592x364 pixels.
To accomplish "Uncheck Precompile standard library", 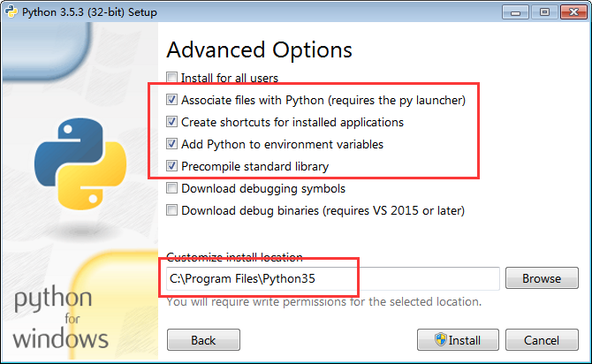I will click(x=171, y=166).
